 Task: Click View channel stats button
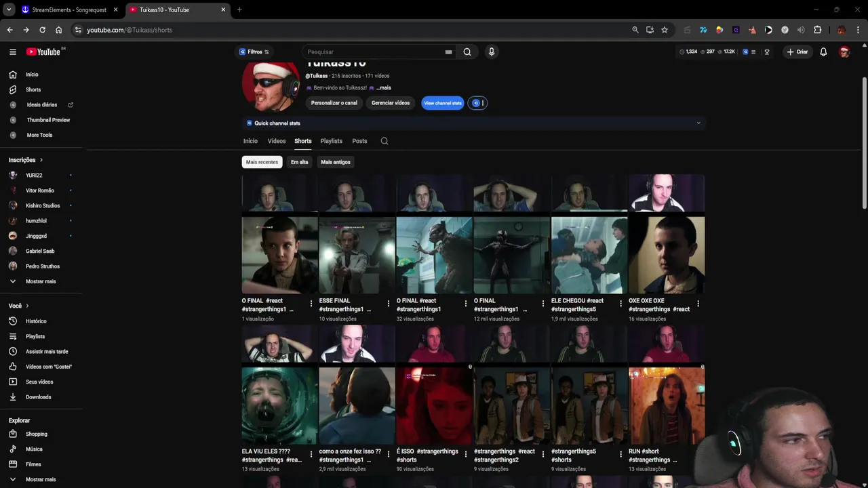pos(443,103)
